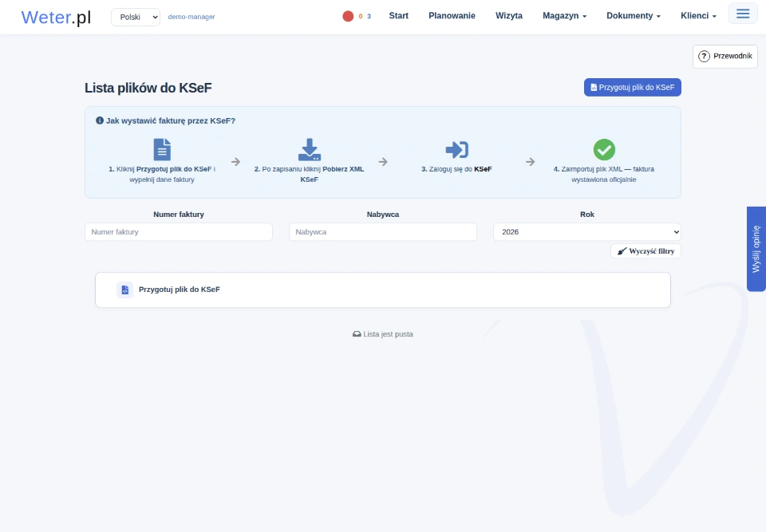Screen dimensions: 766x532
Task: Click the 'Lista plików do KSeF' heading
Action: (x=148, y=88)
